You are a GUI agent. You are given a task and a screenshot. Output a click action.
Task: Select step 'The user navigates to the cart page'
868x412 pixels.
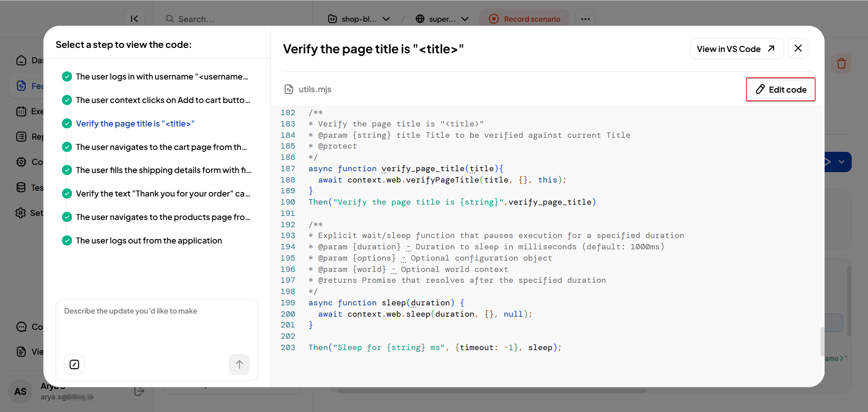pyautogui.click(x=161, y=147)
